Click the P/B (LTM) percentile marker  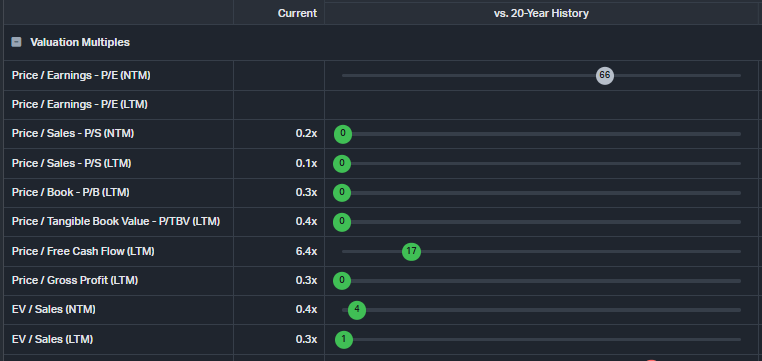coord(342,193)
